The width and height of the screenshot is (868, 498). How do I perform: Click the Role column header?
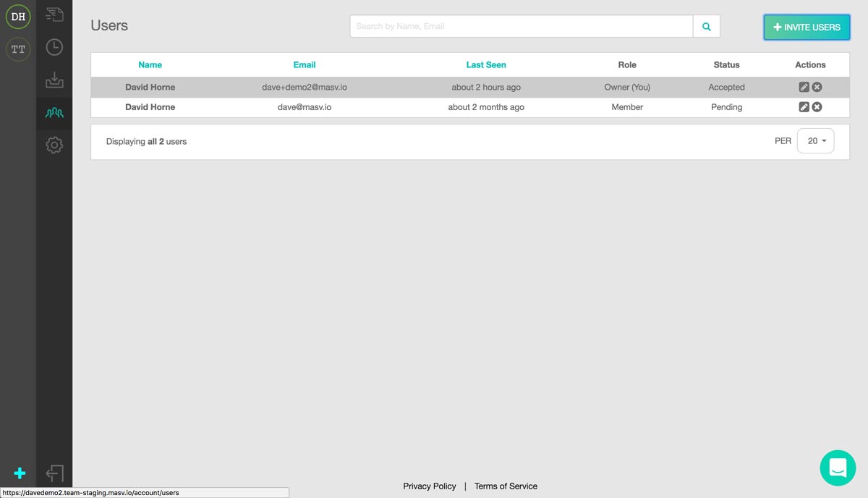627,65
